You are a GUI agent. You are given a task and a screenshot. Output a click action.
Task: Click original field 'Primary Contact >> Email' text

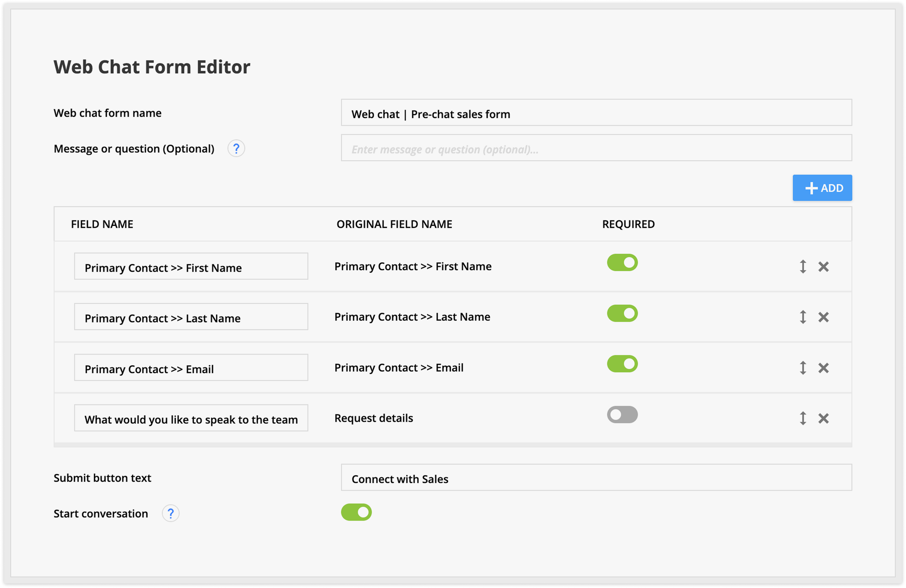[x=399, y=368]
